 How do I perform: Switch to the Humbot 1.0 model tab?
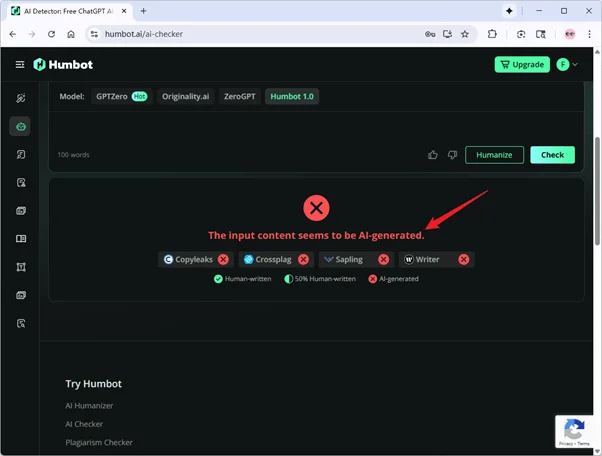(292, 97)
